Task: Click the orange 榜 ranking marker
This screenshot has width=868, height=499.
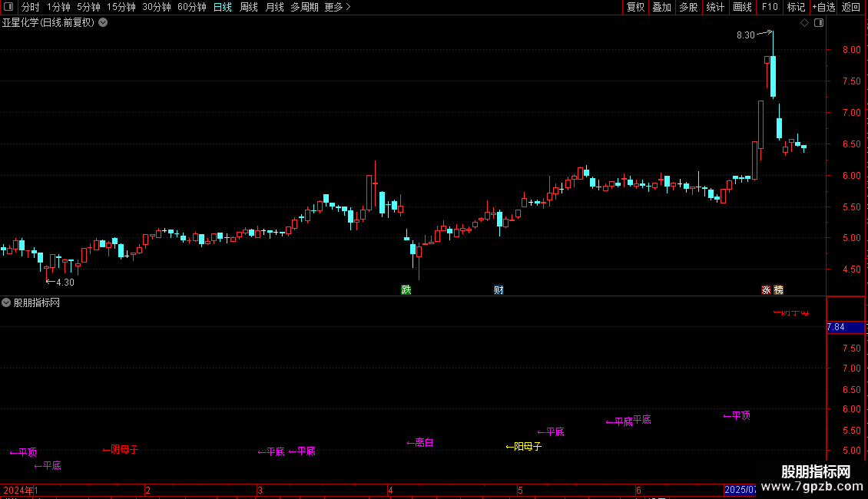Action: tap(778, 290)
